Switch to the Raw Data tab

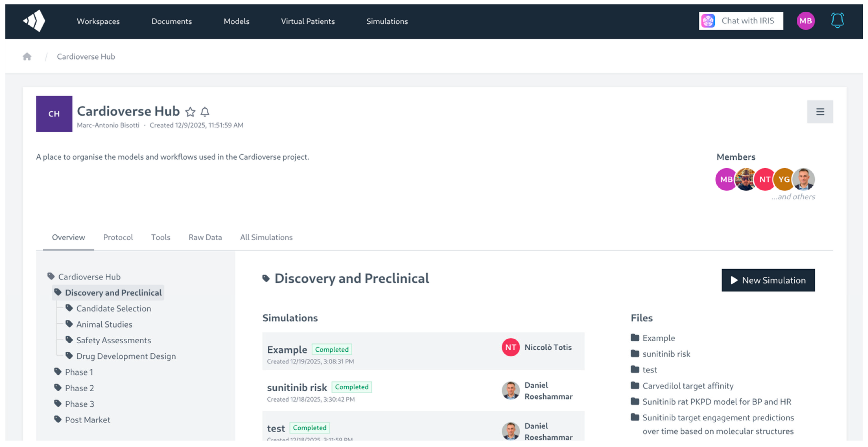click(x=205, y=237)
